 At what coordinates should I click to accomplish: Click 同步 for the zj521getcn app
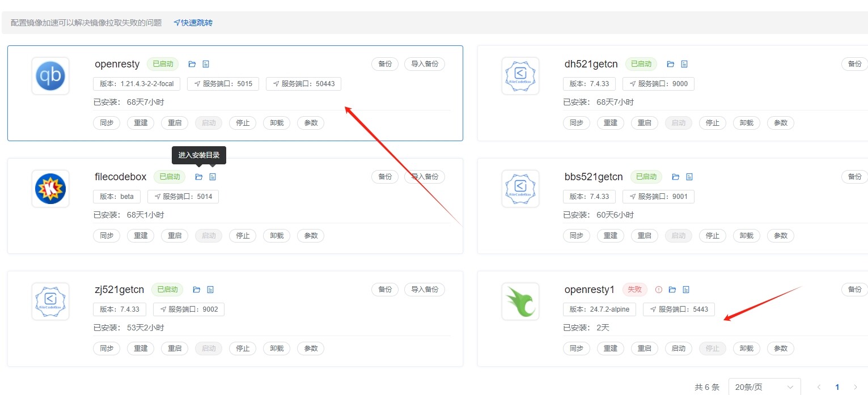(107, 349)
